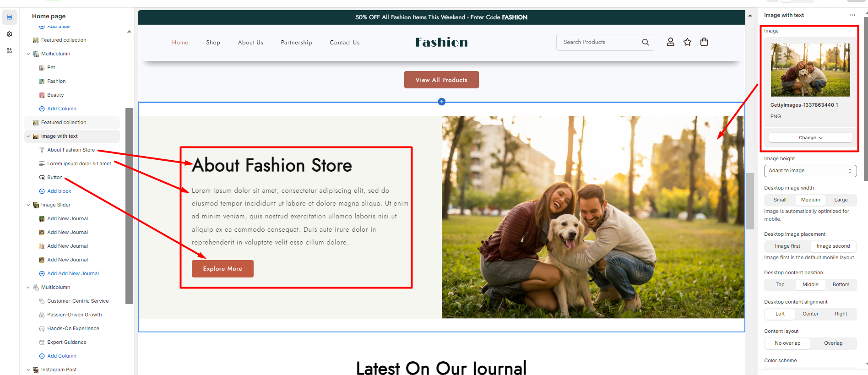The height and width of the screenshot is (375, 868).
Task: Click Add Add New Journal link
Action: [x=73, y=273]
